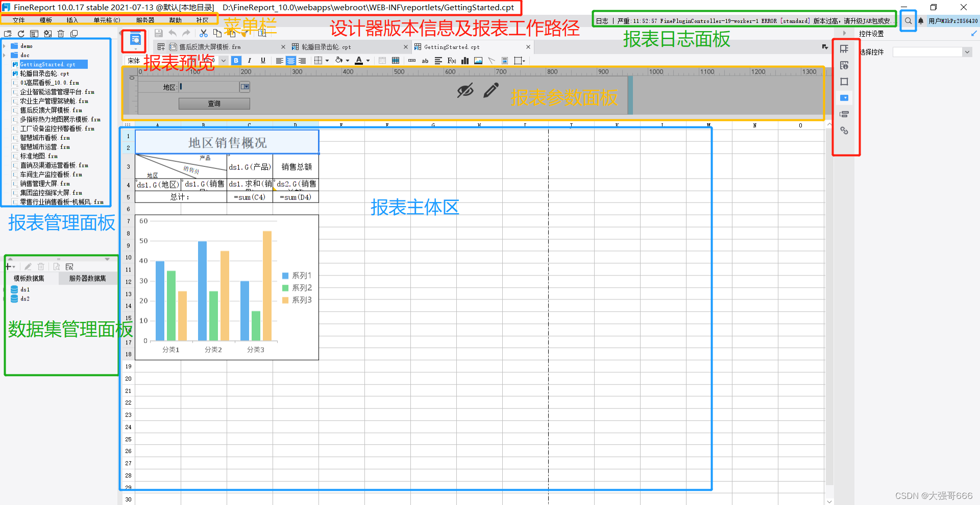Viewport: 980px width, 505px height.
Task: Delete the selected report file via trash icon
Action: [61, 34]
